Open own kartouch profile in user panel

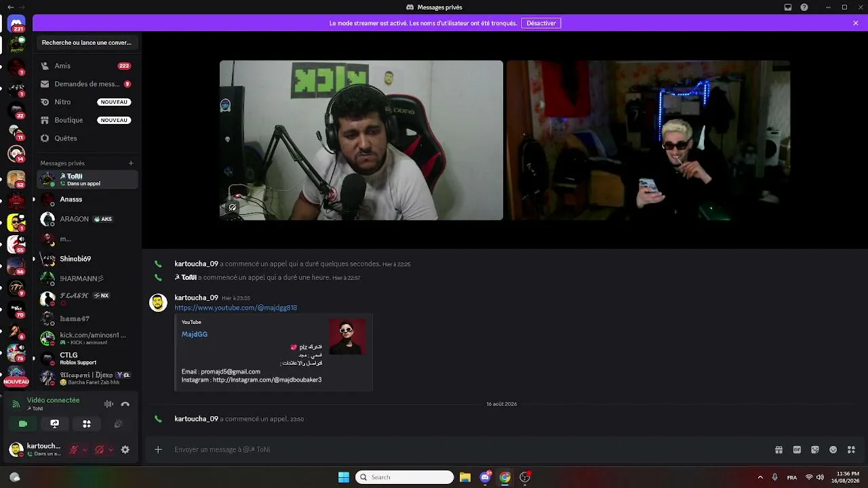point(36,449)
